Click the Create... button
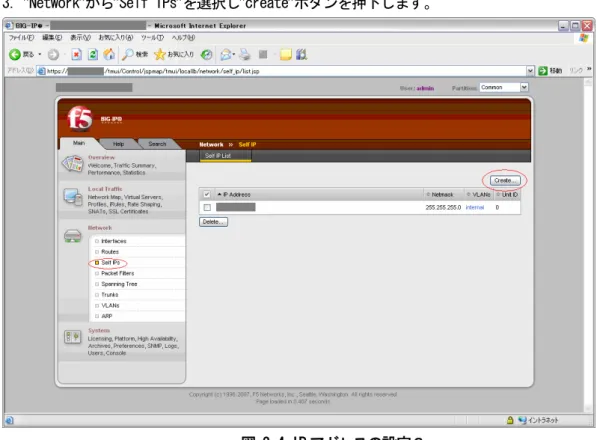 tap(504, 180)
